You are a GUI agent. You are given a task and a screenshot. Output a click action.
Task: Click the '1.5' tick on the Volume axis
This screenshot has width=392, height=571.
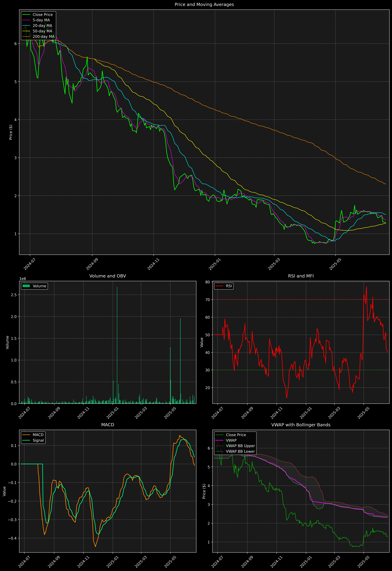tap(14, 338)
